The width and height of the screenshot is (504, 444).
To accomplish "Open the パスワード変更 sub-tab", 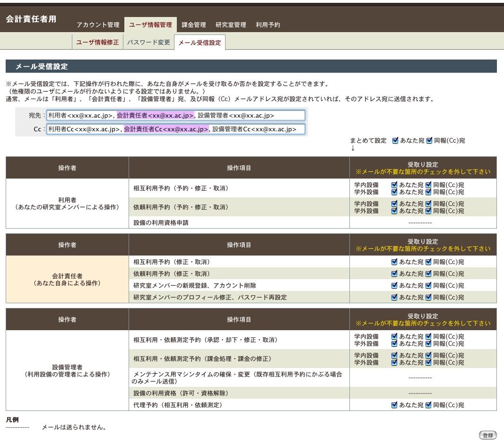I will pyautogui.click(x=148, y=42).
